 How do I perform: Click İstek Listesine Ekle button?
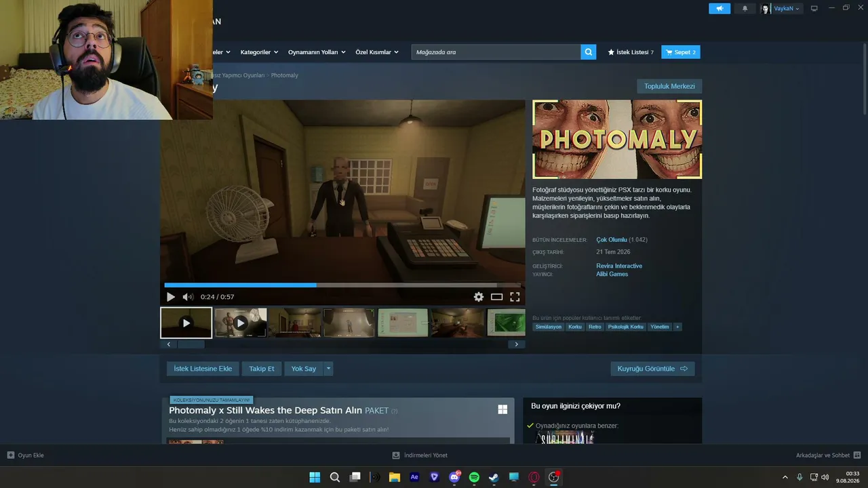(x=203, y=369)
